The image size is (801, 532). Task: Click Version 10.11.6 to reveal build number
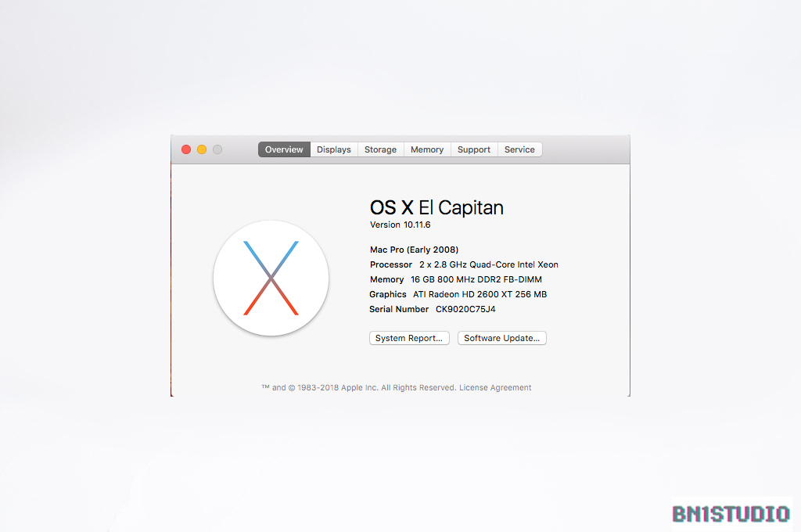400,225
